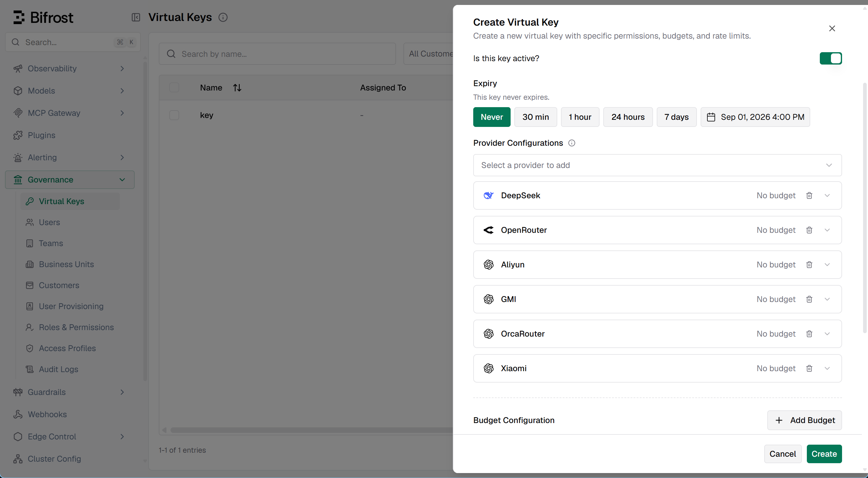Select the checkbox for row 'key'
Viewport: 868px width, 478px height.
coord(174,115)
